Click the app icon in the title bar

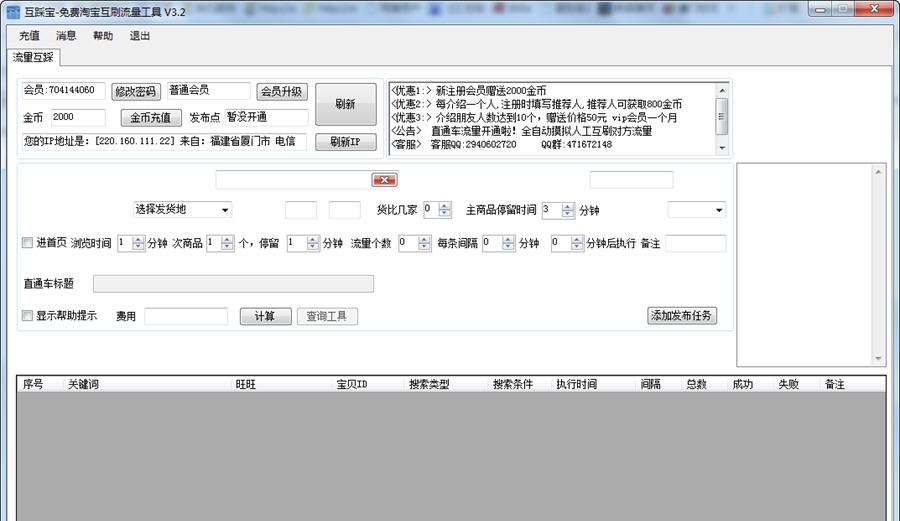(x=13, y=12)
